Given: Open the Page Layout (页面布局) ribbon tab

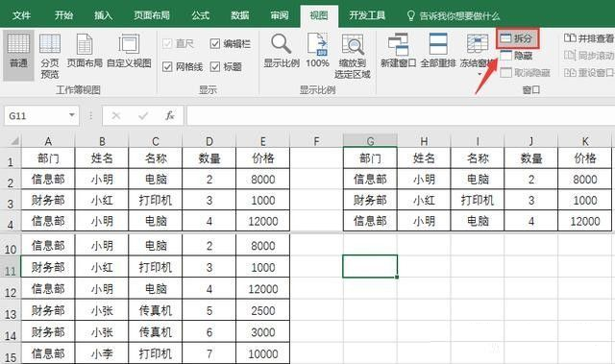Looking at the screenshot, I should pyautogui.click(x=152, y=15).
